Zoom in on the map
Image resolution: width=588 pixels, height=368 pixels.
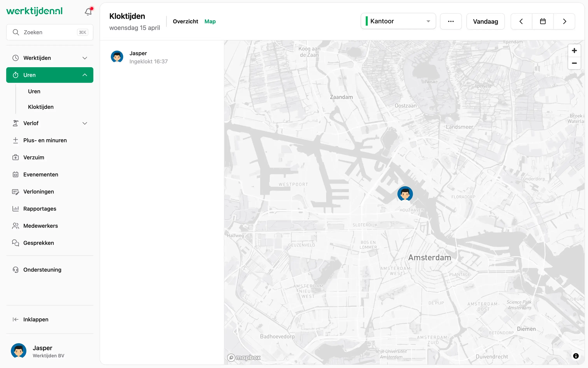pos(574,50)
